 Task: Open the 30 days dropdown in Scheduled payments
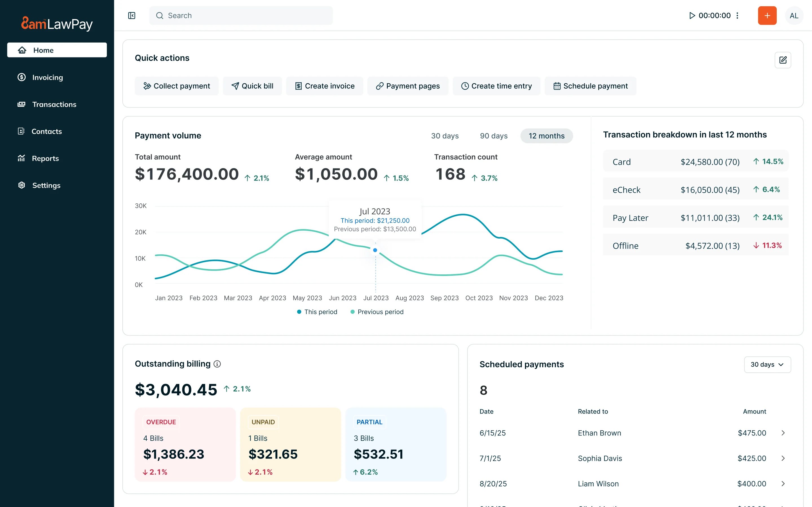(x=767, y=364)
